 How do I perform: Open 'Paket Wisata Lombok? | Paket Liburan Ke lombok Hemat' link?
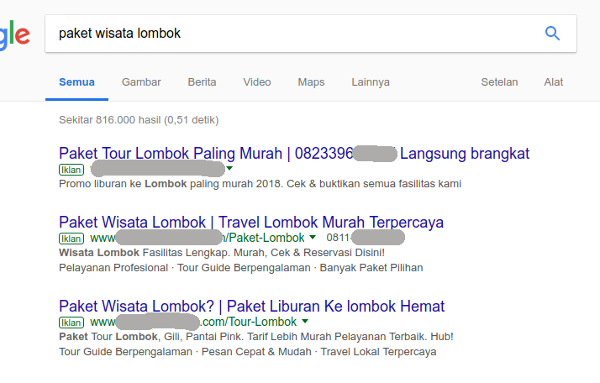[x=252, y=306]
